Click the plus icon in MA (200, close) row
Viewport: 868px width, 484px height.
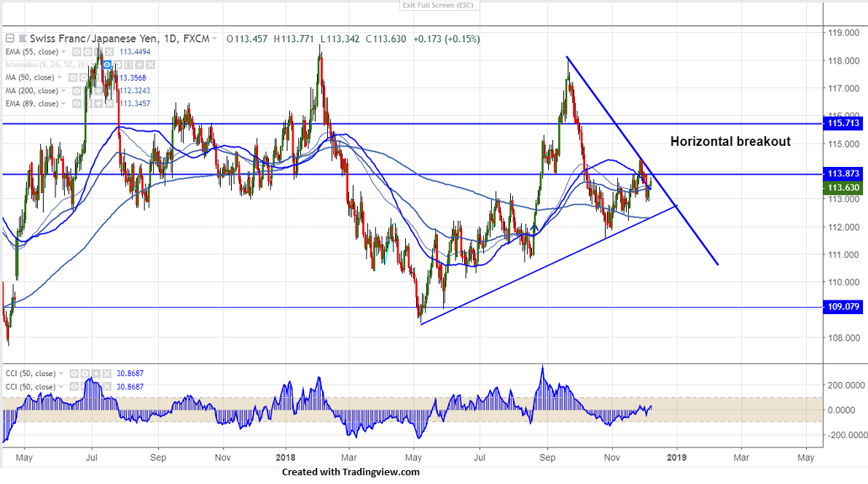(x=98, y=91)
